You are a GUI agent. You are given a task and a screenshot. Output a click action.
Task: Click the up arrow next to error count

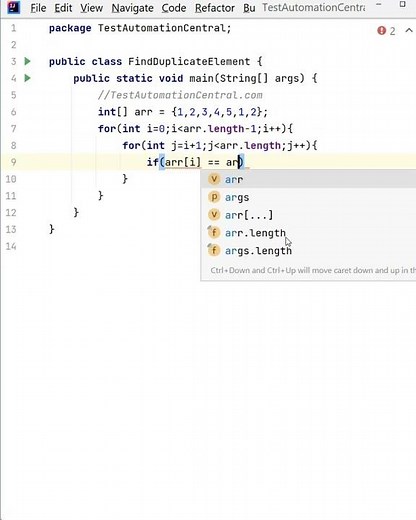409,31
